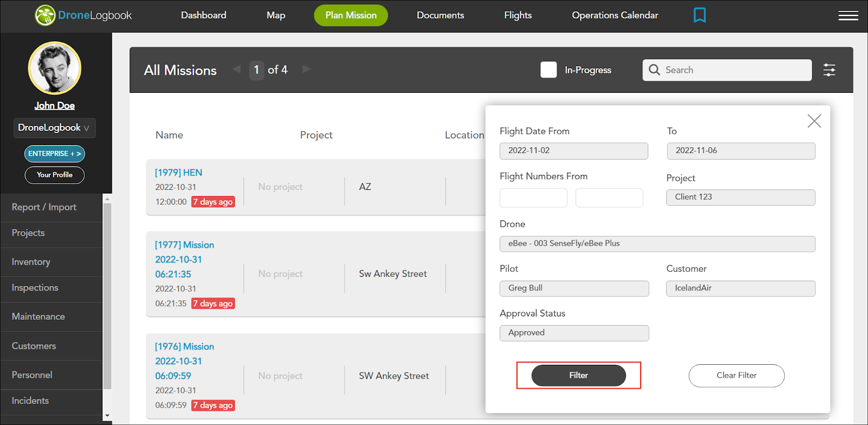The image size is (868, 425).
Task: Open the Approval Status dropdown
Action: coord(574,333)
